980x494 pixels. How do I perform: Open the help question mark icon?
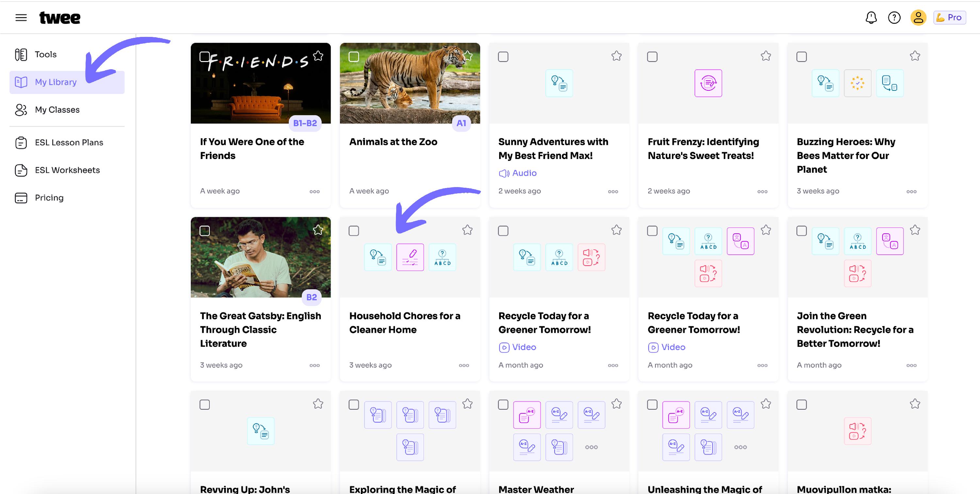[894, 18]
